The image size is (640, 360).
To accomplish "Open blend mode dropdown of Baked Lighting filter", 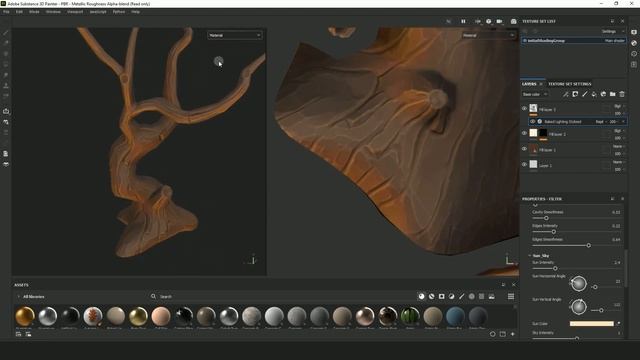I will 601,122.
